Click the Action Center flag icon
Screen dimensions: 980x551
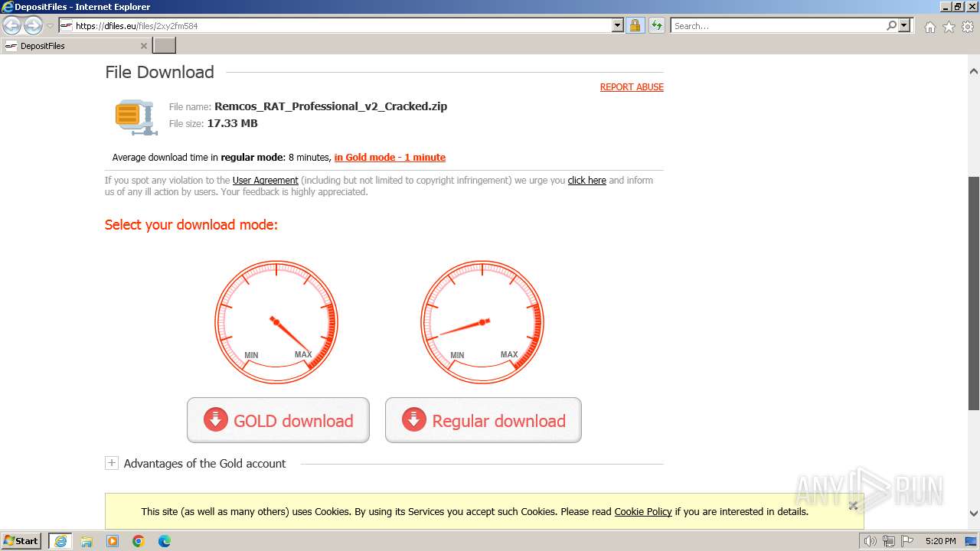coord(907,541)
